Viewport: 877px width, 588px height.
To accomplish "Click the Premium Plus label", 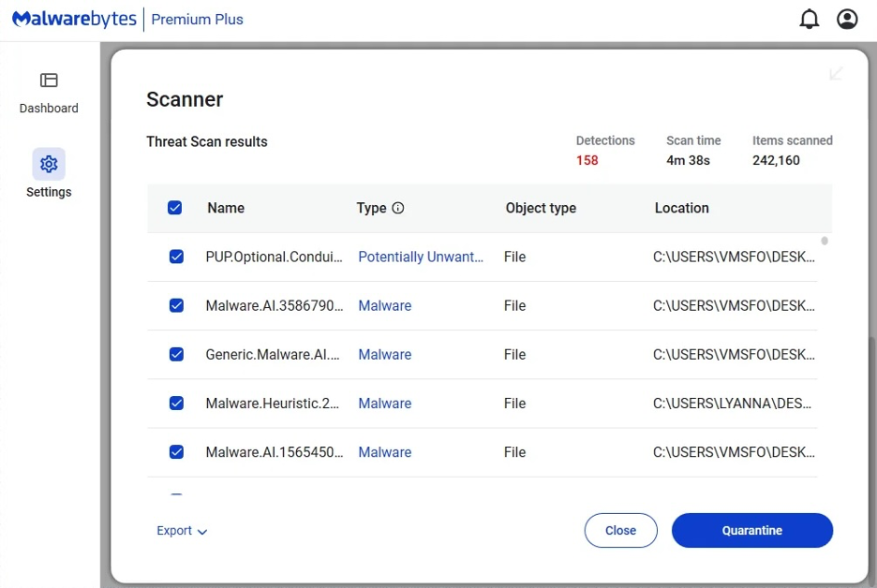I will click(197, 19).
